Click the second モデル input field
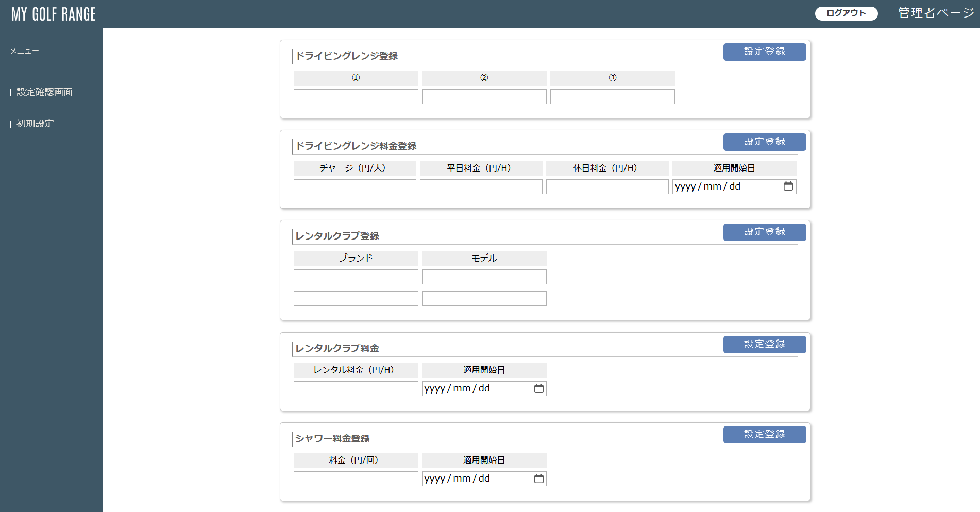This screenshot has width=980, height=512. click(x=484, y=299)
